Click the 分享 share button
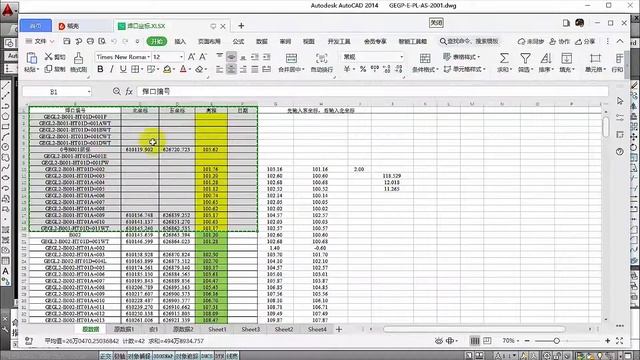 click(585, 41)
